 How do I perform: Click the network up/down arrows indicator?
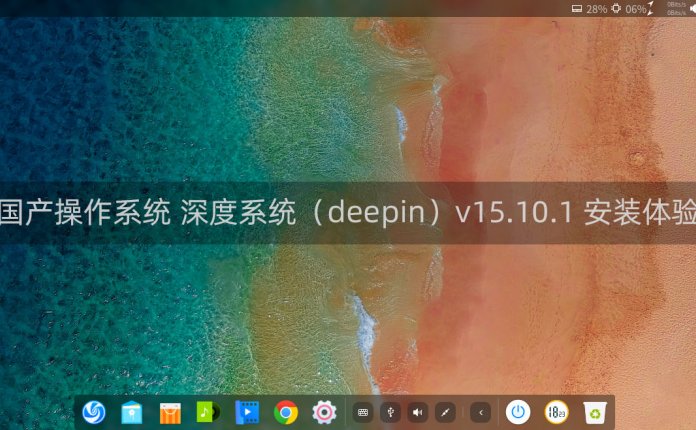[650, 8]
